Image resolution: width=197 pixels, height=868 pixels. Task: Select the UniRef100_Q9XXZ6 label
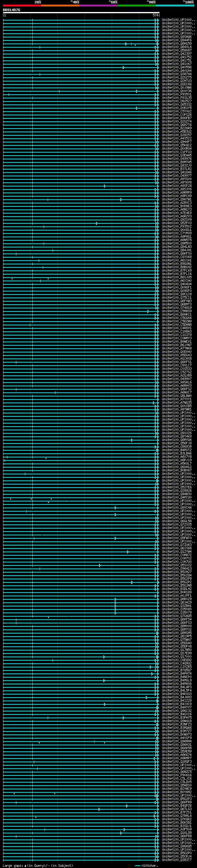pyautogui.click(x=177, y=433)
